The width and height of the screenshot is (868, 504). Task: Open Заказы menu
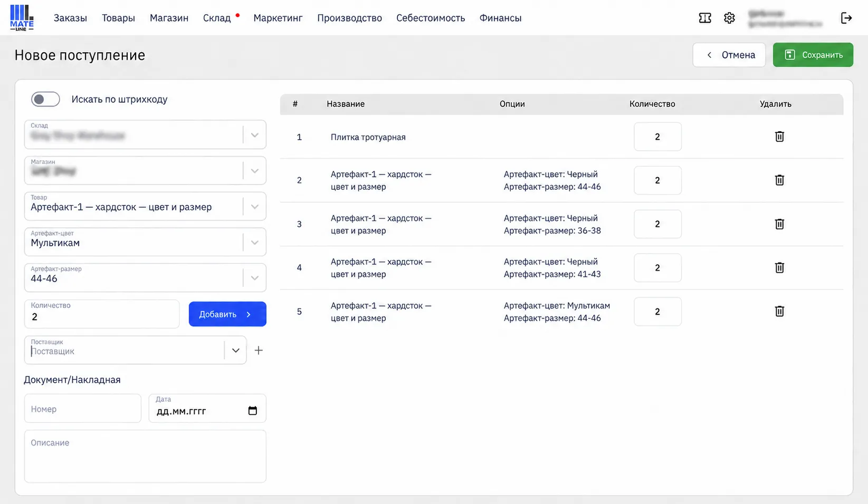click(70, 18)
